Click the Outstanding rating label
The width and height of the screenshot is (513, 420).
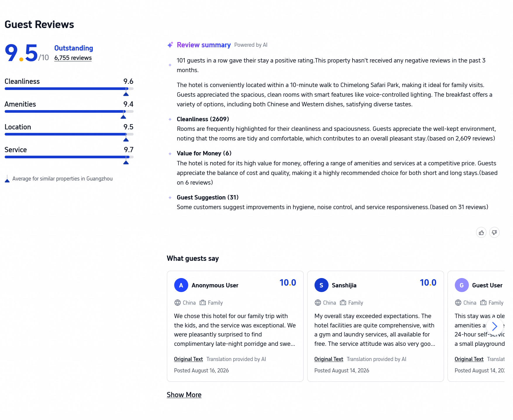pos(74,48)
